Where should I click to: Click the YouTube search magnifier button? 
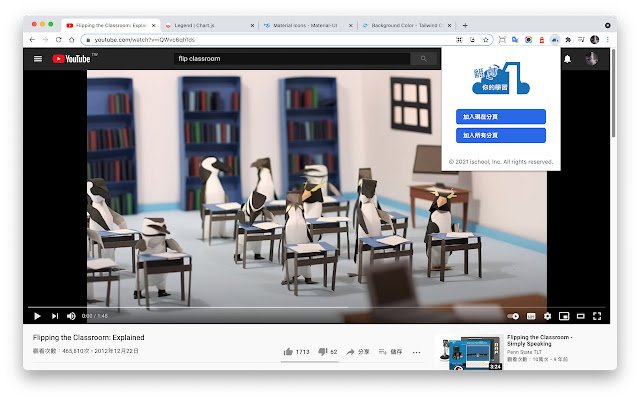424,59
